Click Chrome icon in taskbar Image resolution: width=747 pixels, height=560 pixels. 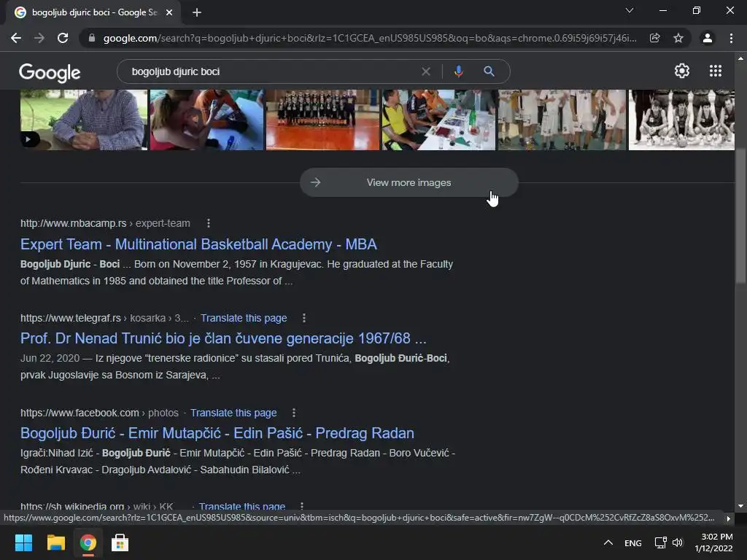[x=88, y=542]
